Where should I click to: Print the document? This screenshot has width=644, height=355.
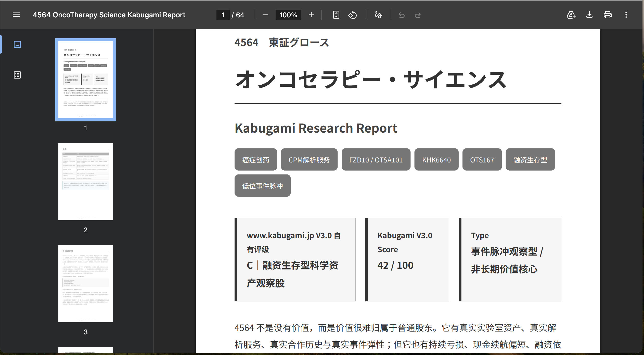(x=608, y=15)
